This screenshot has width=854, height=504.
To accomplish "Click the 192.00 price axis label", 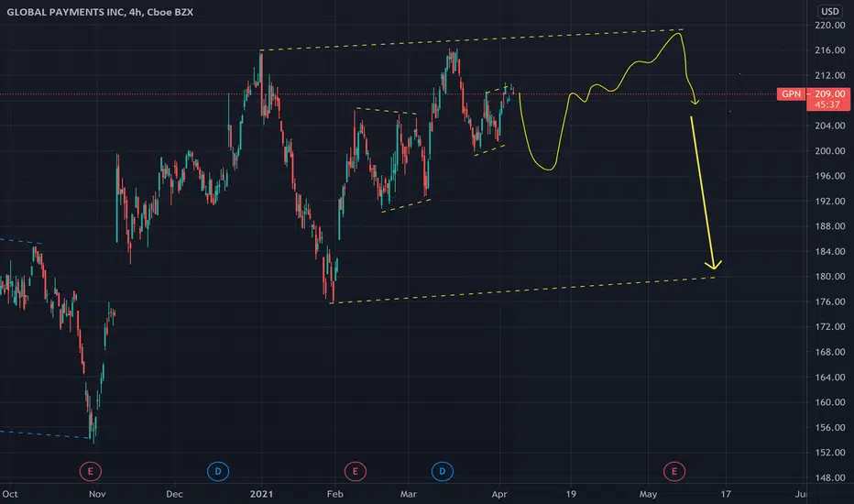I will [829, 201].
